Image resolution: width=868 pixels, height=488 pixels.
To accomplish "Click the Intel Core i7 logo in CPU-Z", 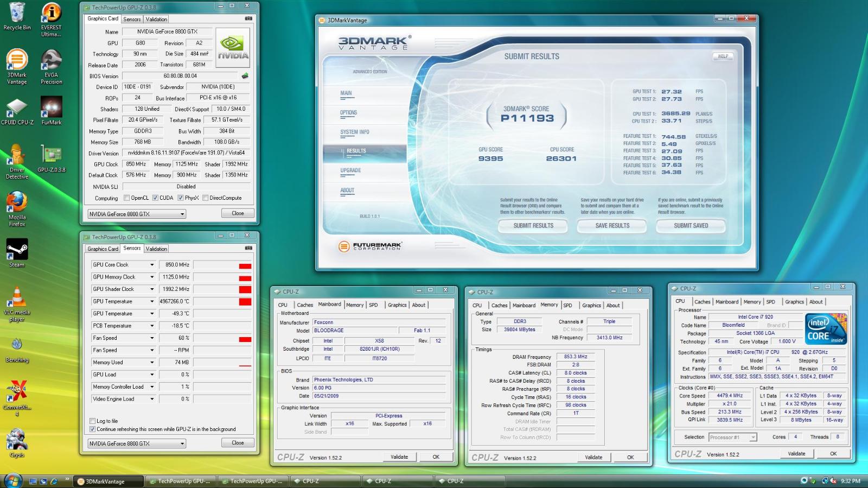I will coord(826,329).
